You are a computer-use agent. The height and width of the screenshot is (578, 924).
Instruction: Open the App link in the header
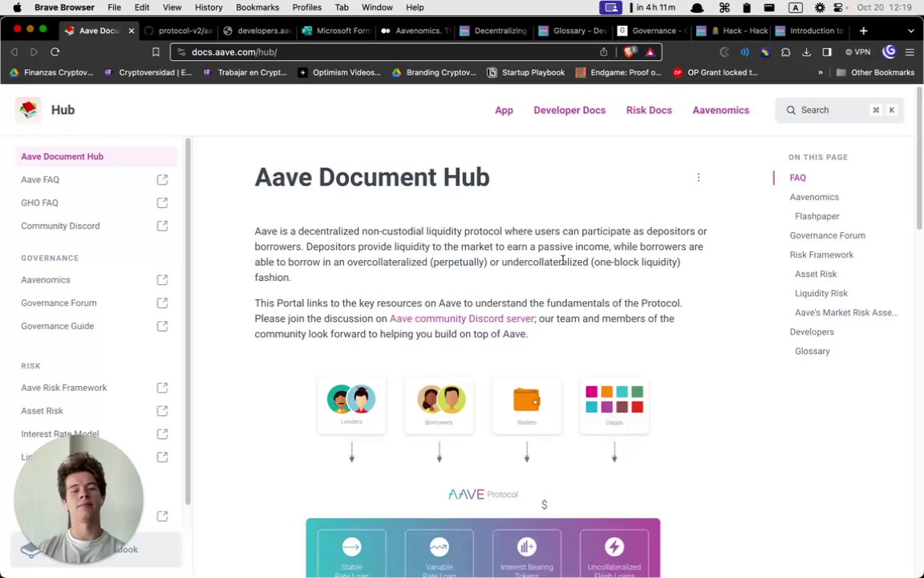coord(504,110)
